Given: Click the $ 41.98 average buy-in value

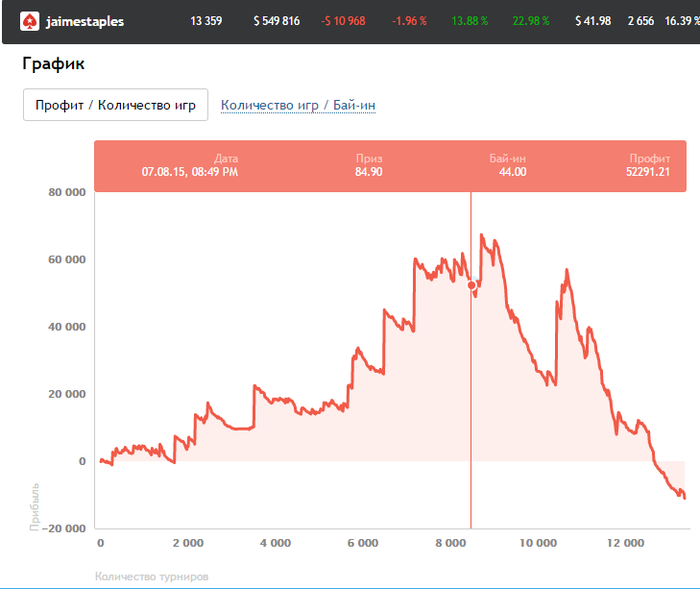Looking at the screenshot, I should (x=593, y=21).
